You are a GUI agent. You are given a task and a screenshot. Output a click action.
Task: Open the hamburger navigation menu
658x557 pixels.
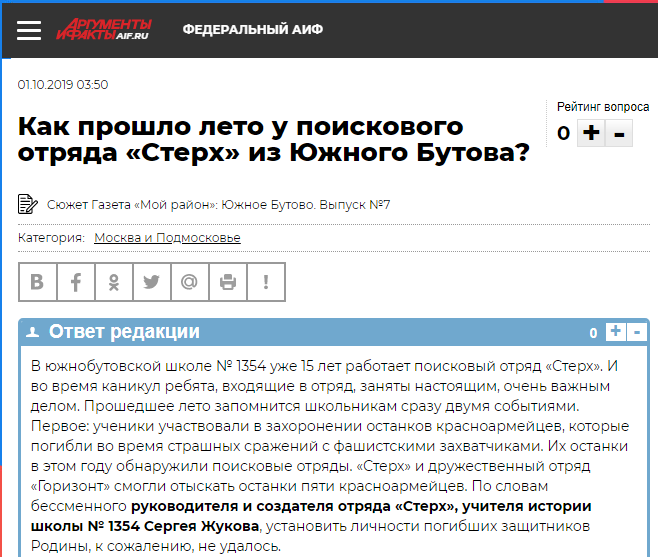29,29
